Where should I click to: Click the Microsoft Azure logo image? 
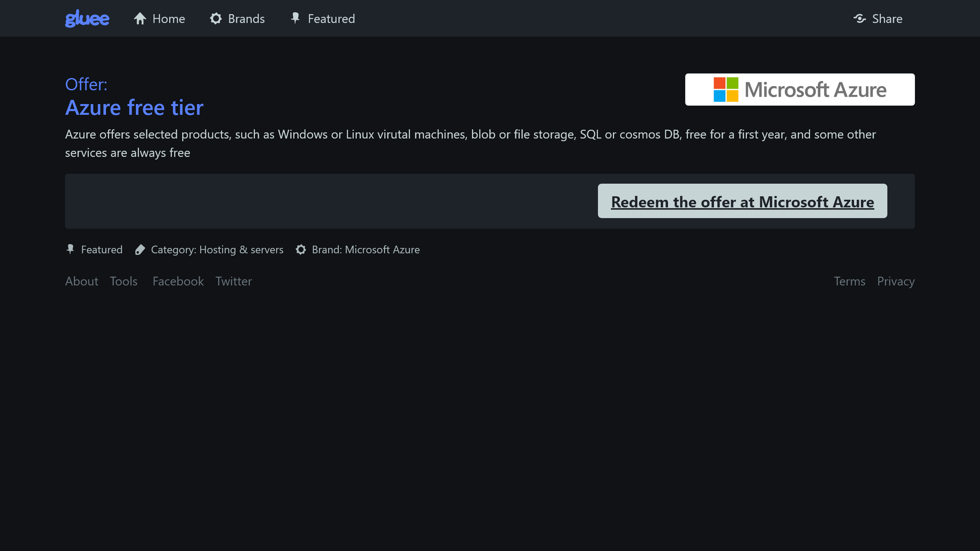[800, 90]
